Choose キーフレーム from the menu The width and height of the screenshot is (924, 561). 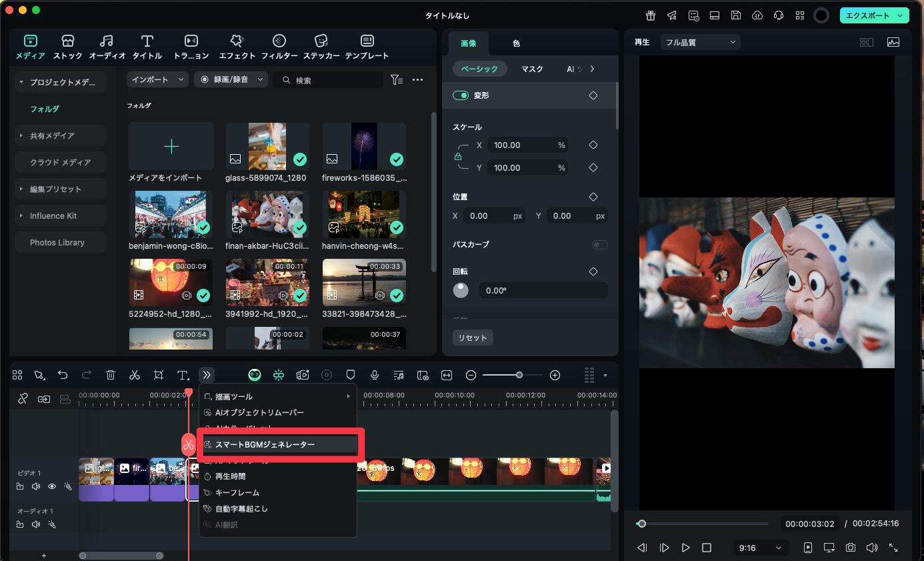(x=278, y=492)
